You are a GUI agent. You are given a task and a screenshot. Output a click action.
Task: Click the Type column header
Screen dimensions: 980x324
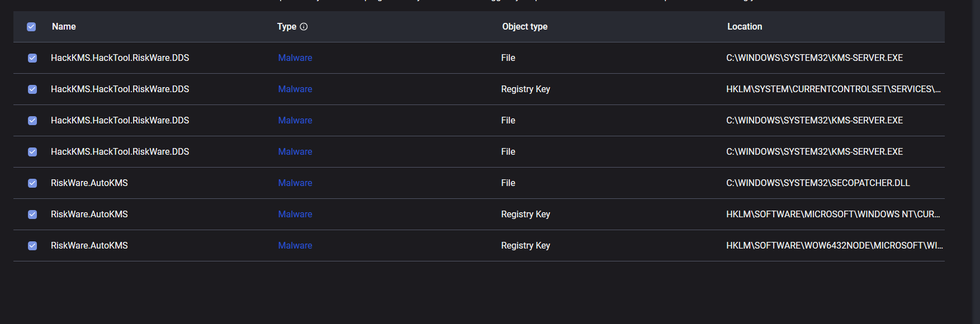coord(287,27)
